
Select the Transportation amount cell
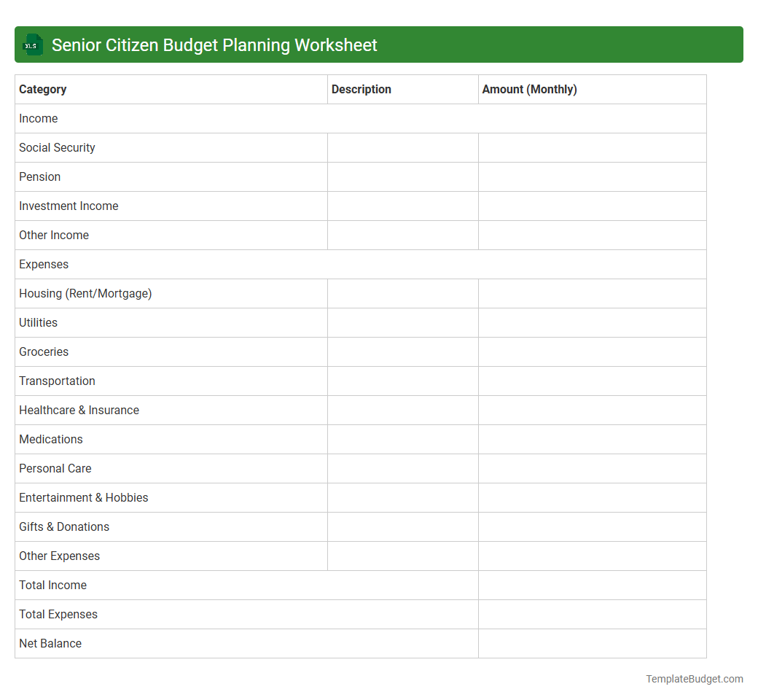[x=592, y=381]
